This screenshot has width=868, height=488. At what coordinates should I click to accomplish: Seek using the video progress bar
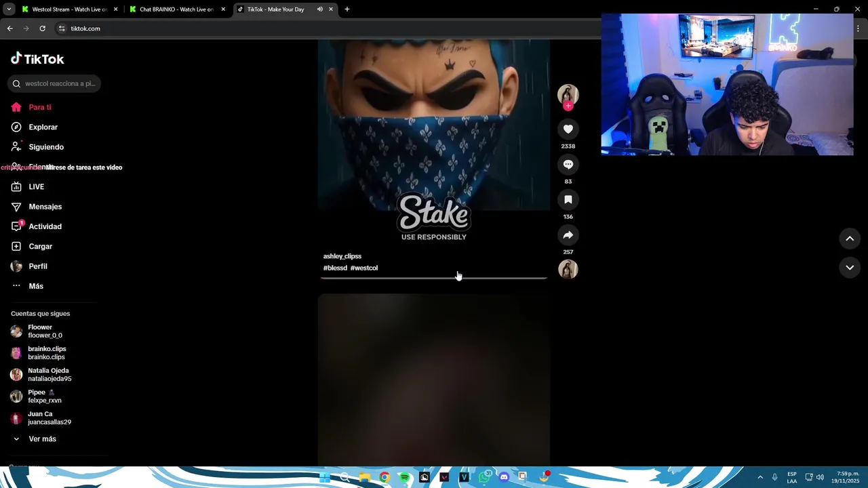pyautogui.click(x=434, y=278)
